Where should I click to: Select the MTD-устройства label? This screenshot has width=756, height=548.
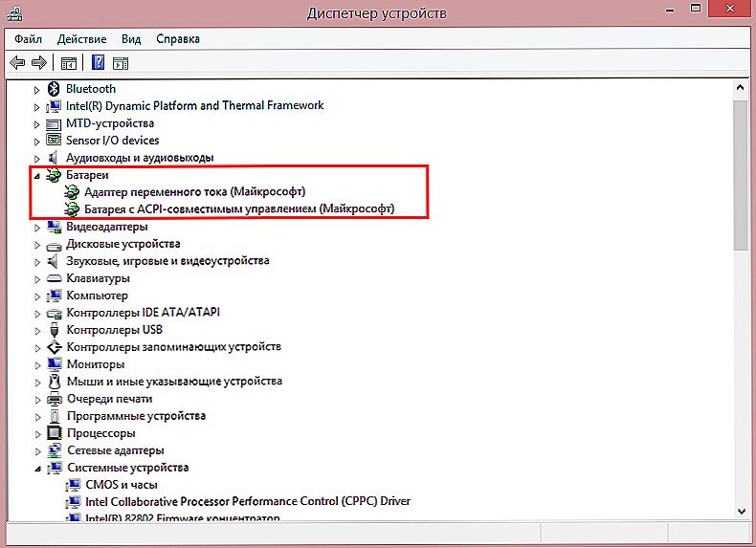coord(110,123)
